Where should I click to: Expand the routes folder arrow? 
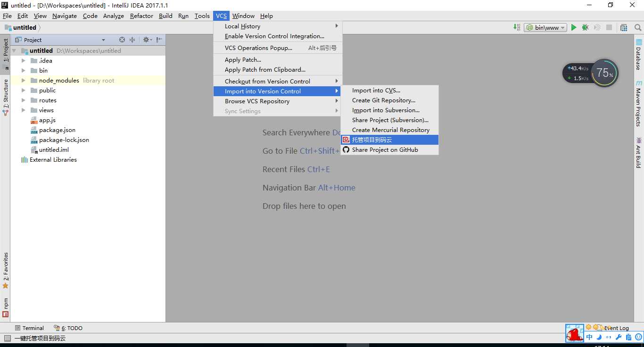coord(23,100)
